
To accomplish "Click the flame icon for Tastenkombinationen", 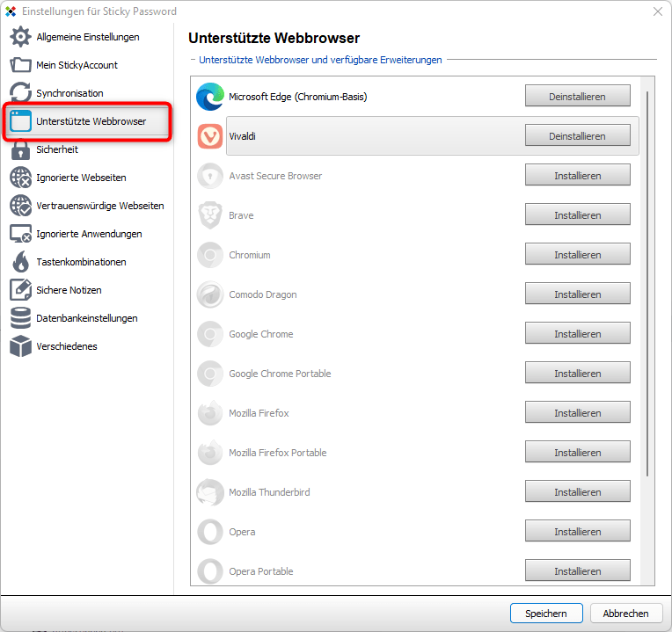I will (x=20, y=262).
